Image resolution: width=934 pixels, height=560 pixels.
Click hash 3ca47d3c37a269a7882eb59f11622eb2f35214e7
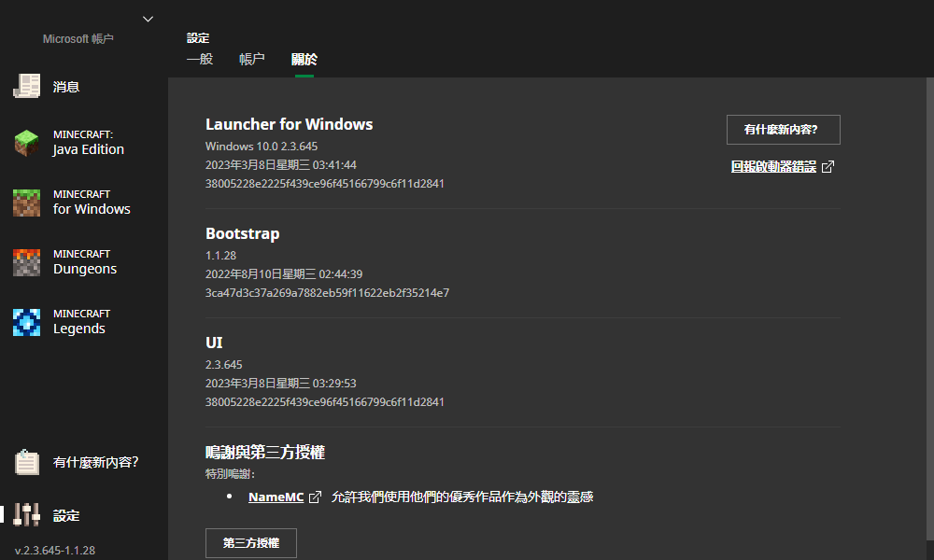[x=328, y=293]
